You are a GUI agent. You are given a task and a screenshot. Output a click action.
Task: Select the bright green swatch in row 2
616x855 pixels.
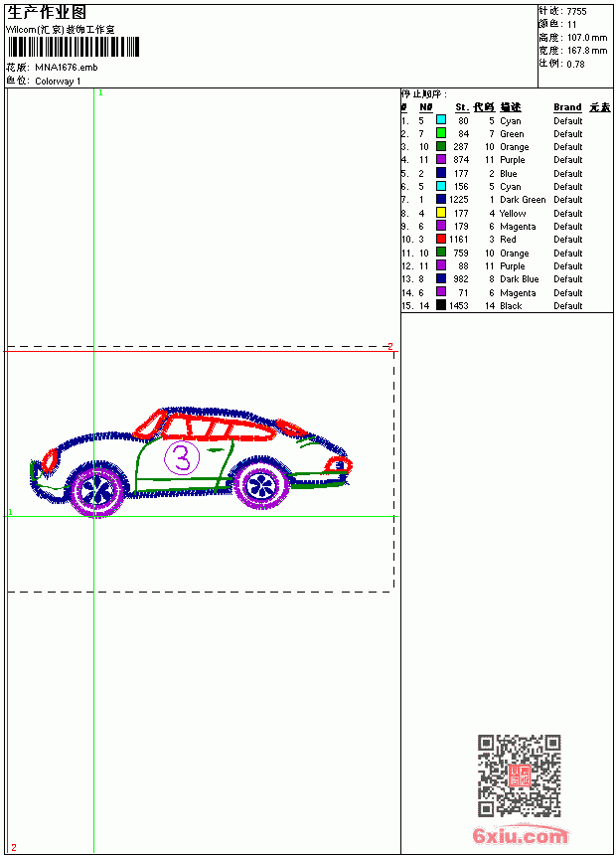441,133
